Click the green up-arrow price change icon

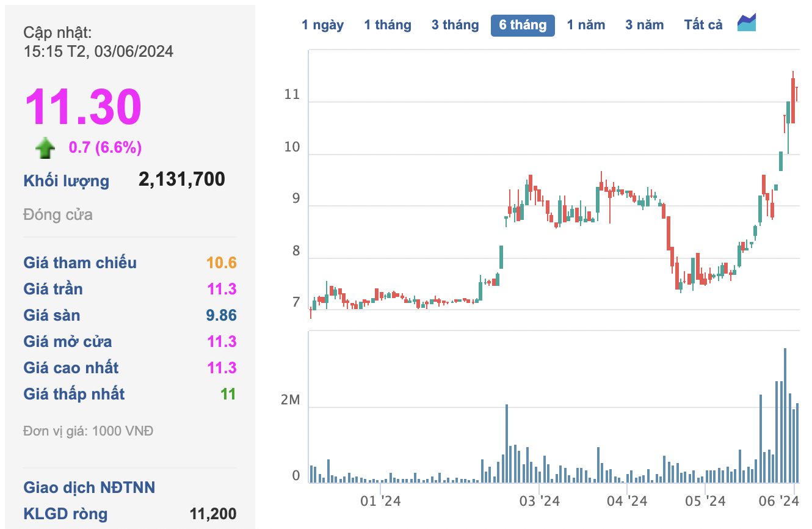pyautogui.click(x=45, y=148)
